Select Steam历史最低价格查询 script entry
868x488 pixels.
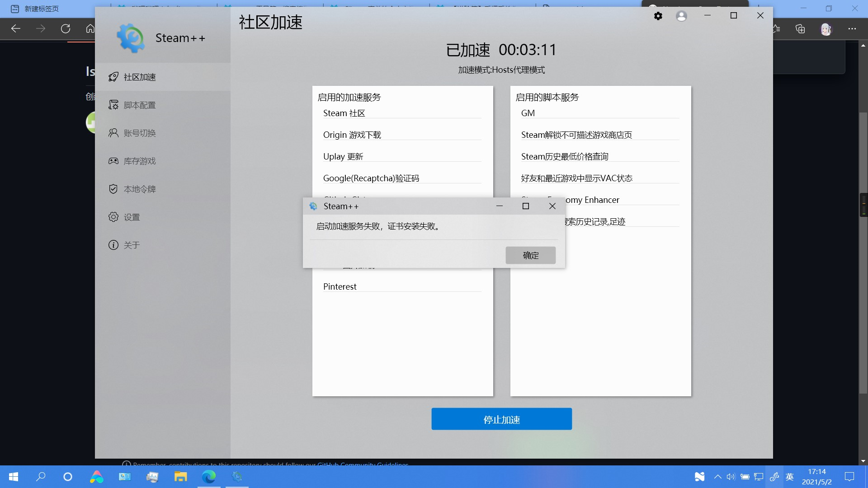coord(565,156)
